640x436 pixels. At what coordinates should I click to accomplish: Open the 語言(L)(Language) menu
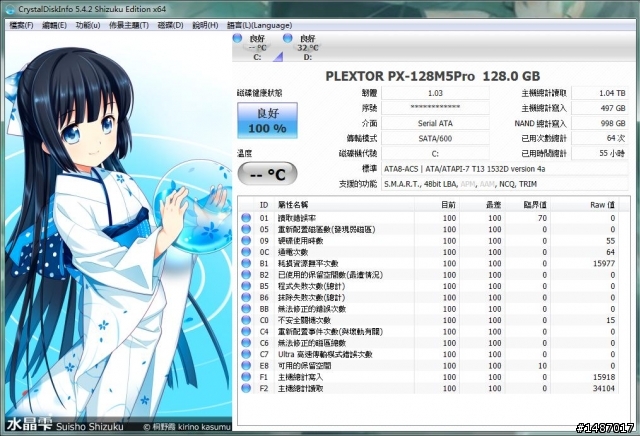point(260,25)
